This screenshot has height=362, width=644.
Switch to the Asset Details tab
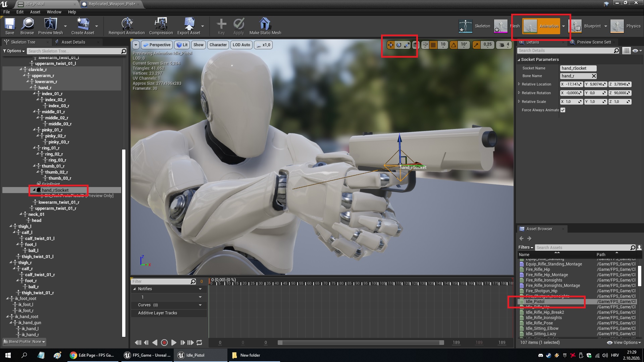click(x=73, y=42)
